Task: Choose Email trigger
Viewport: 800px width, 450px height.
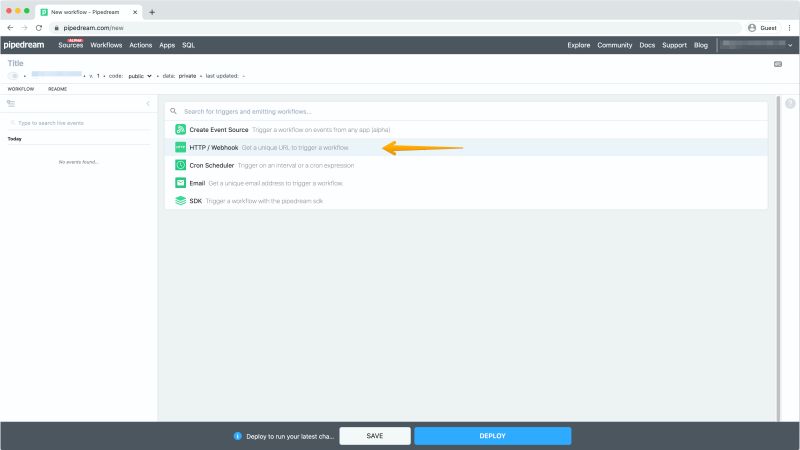Action: tap(466, 183)
